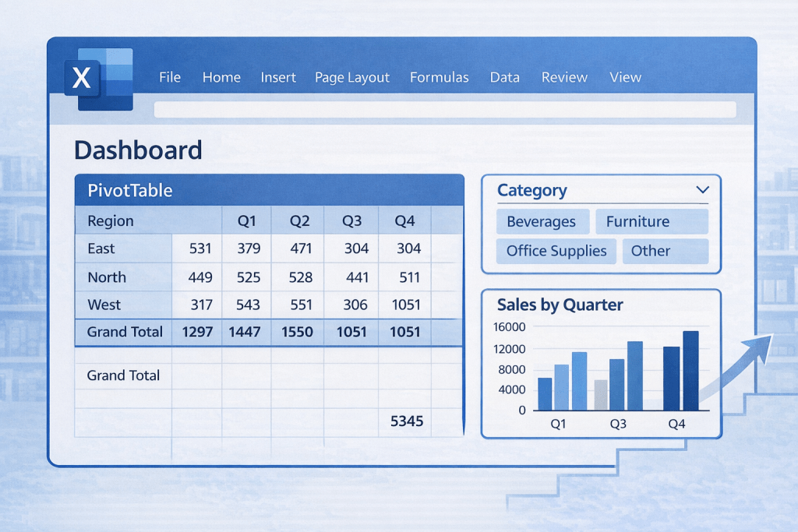
Task: Open the File menu
Action: point(169,77)
